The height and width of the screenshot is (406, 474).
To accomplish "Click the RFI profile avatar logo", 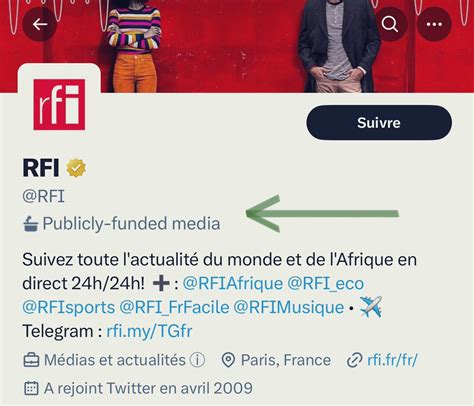I will [x=59, y=104].
